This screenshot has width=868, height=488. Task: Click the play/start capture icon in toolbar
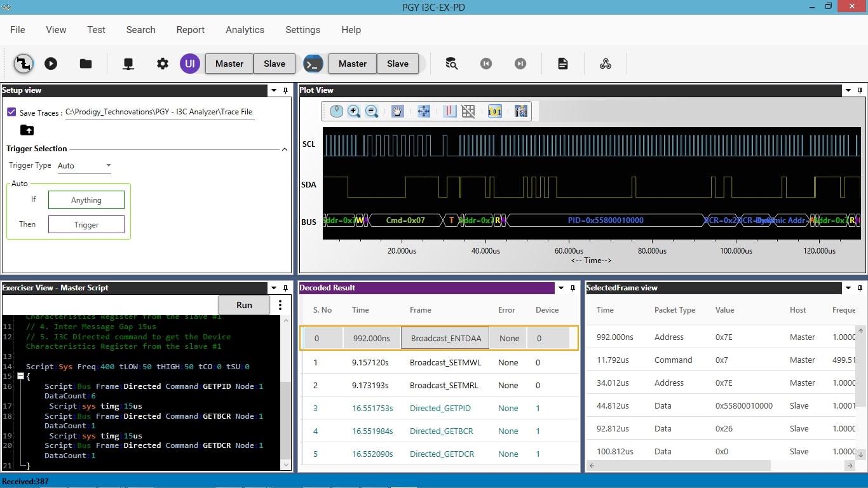(51, 64)
